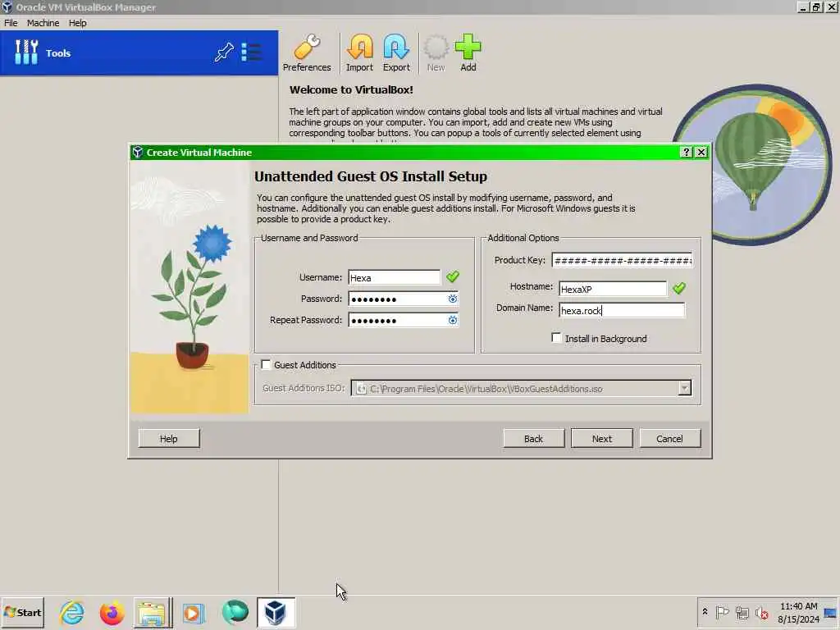Open the media player taskbar icon
Screen dimensions: 840x630
coord(193,613)
